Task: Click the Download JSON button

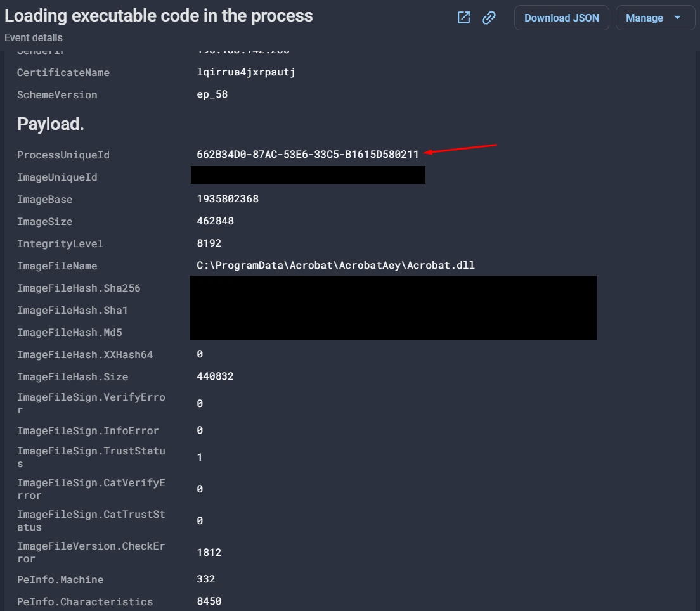Action: tap(562, 18)
